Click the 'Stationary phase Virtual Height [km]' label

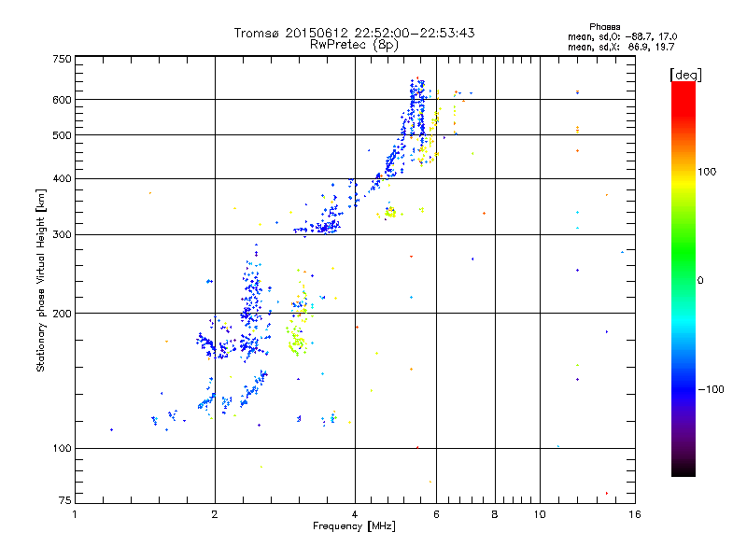pos(40,280)
